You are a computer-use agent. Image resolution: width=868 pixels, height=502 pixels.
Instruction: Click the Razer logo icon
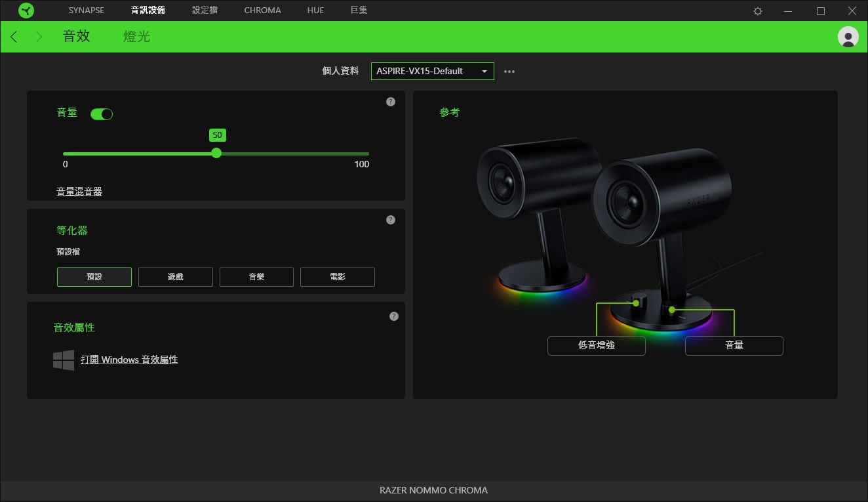point(26,10)
